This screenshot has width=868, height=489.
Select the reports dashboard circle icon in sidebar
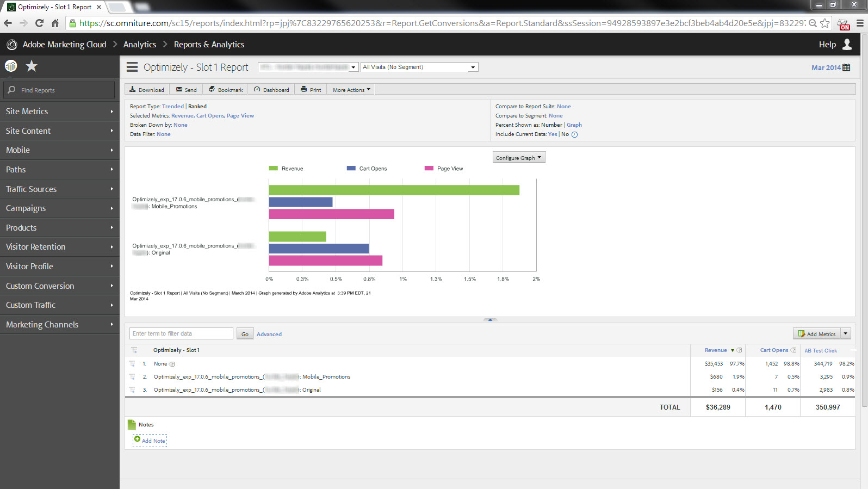coord(11,66)
